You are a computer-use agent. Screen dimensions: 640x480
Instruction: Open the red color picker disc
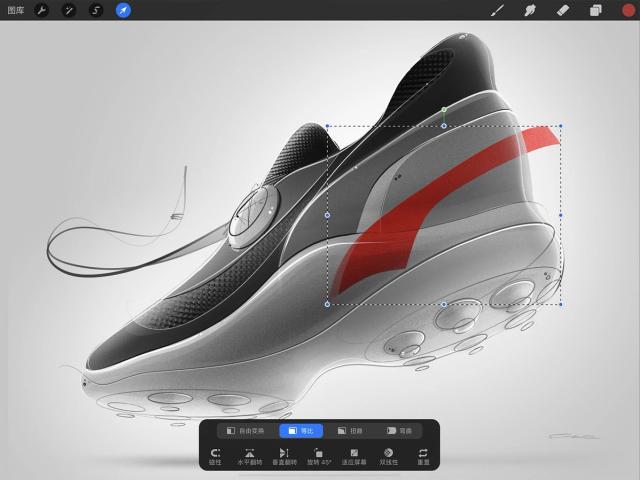[x=629, y=10]
